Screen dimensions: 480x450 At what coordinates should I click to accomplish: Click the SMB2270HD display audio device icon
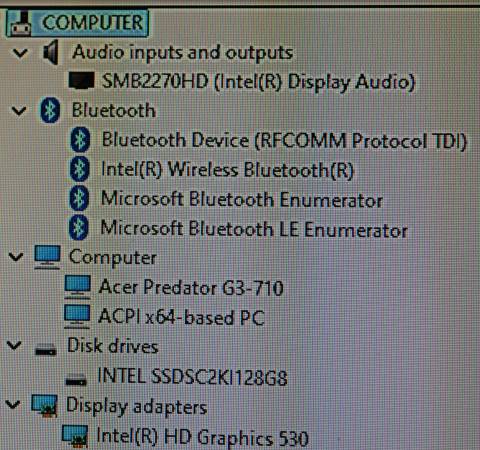81,81
